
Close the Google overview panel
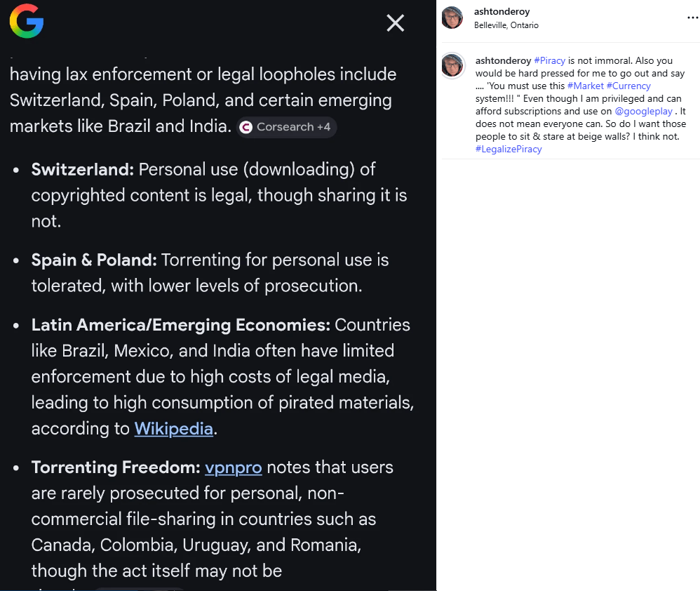[396, 23]
